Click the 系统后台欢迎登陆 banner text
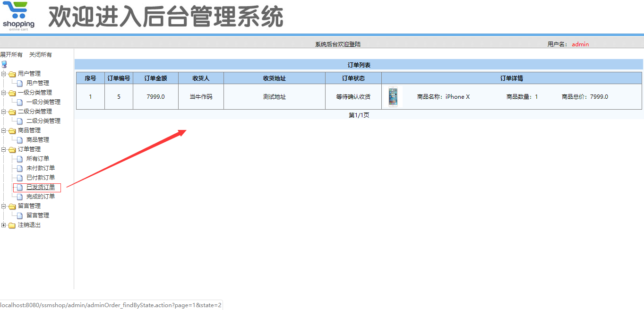This screenshot has height=310, width=644. (x=338, y=44)
